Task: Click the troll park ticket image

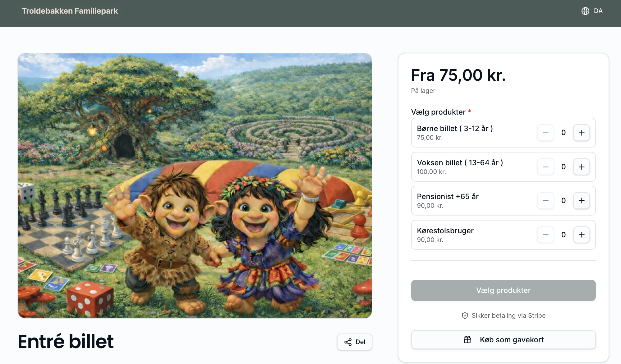Action: click(195, 185)
